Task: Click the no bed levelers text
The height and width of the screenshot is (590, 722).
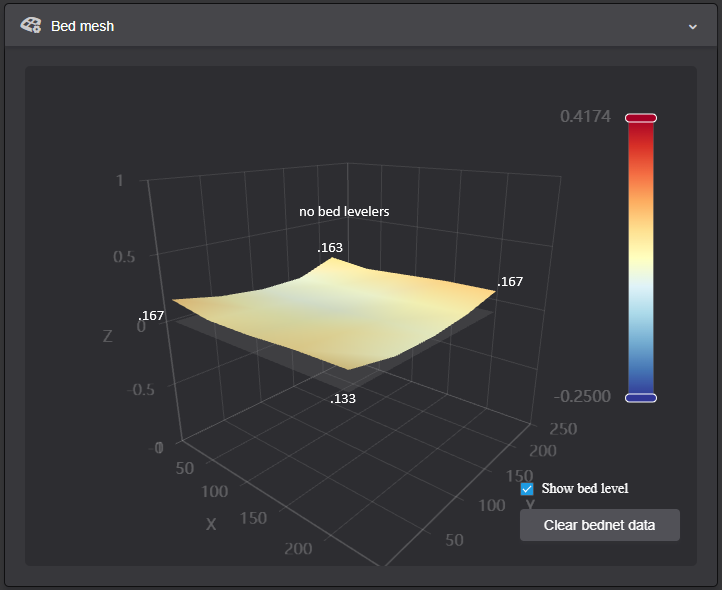Action: pos(344,212)
